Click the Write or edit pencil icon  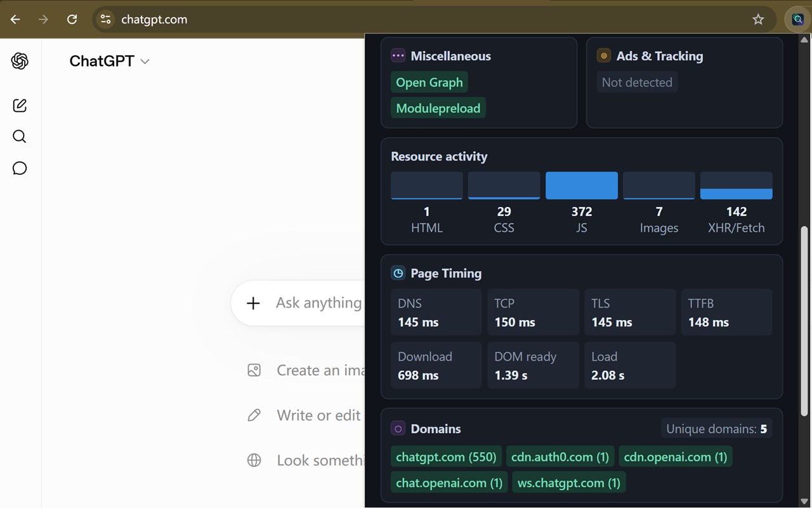pyautogui.click(x=254, y=415)
